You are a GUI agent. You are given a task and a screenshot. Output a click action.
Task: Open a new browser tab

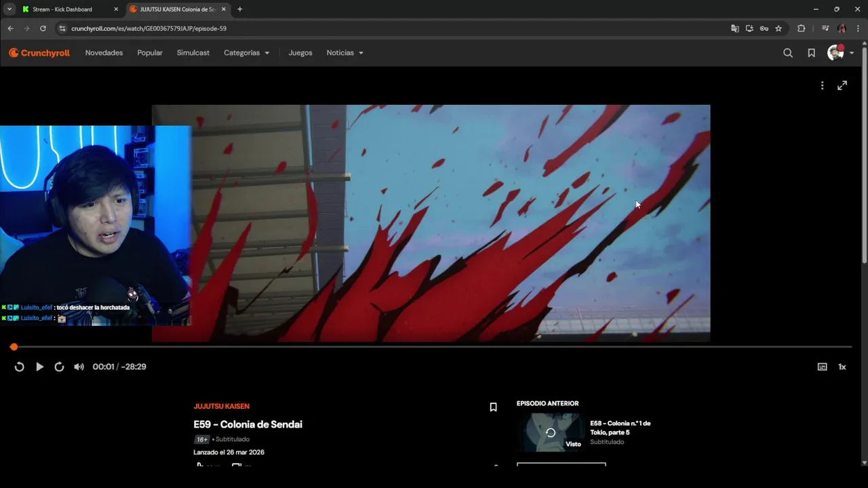pyautogui.click(x=239, y=9)
